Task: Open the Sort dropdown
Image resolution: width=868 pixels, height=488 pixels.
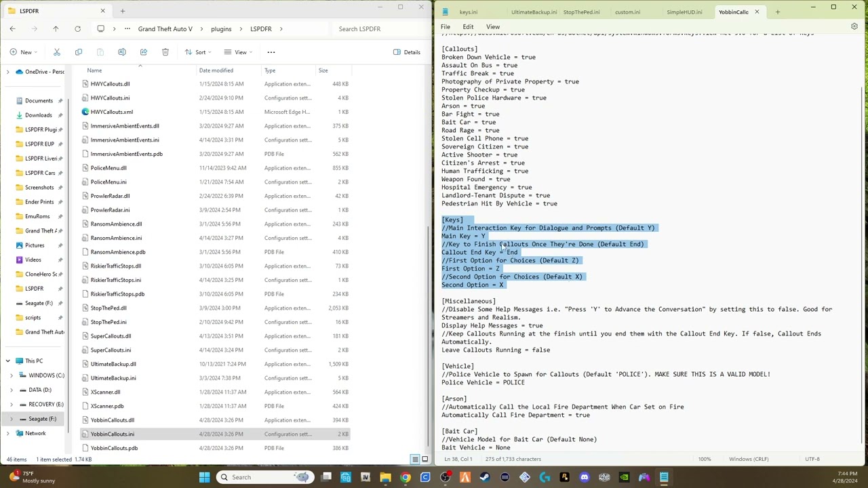Action: click(197, 52)
